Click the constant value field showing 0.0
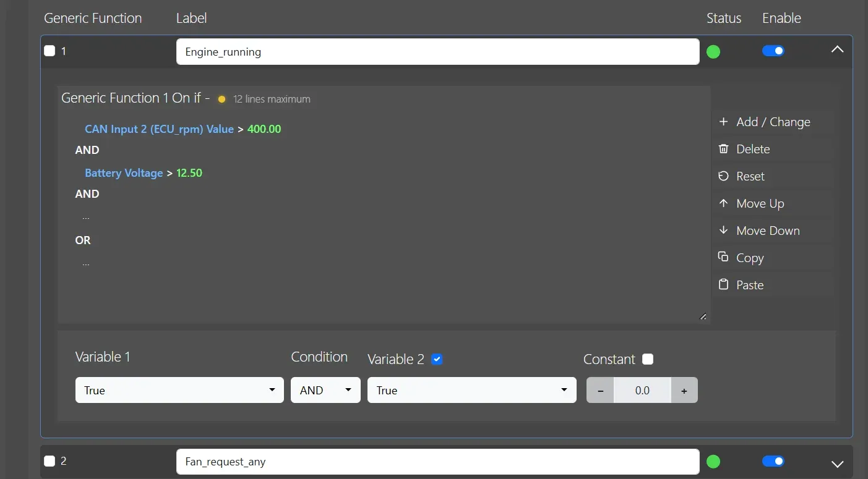This screenshot has height=479, width=868. coord(642,390)
